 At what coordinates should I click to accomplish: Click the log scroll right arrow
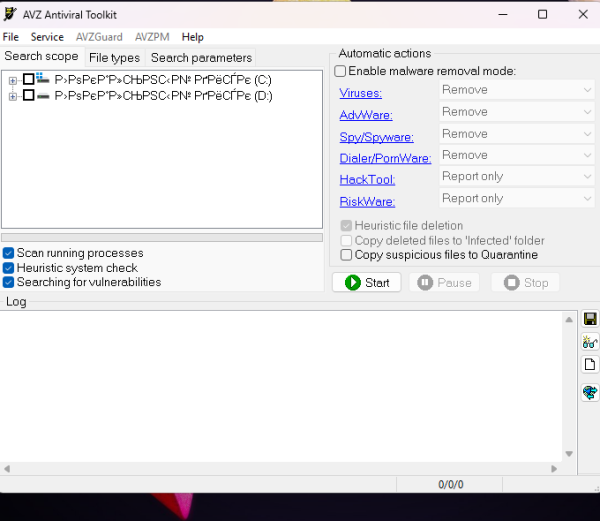tap(554, 469)
